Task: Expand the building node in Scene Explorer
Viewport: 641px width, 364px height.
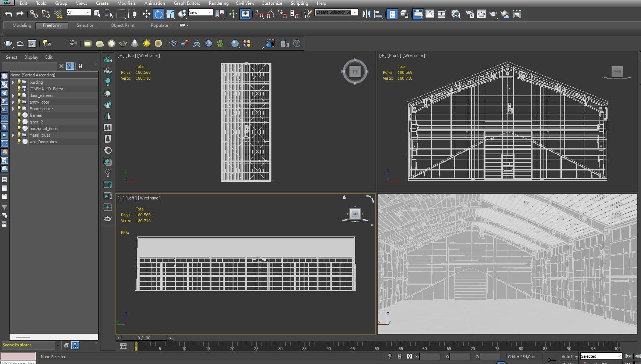Action: [13, 82]
